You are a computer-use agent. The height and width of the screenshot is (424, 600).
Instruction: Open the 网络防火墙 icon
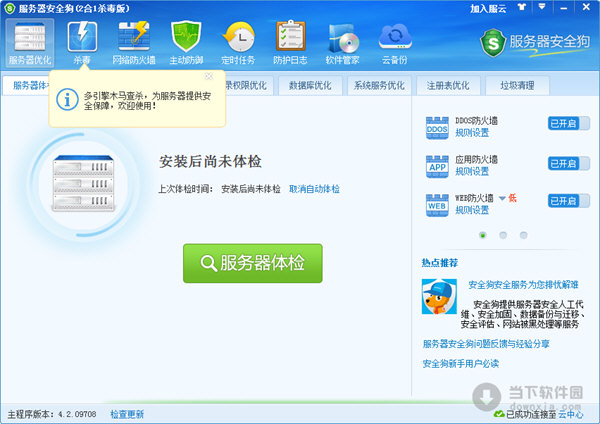(x=134, y=43)
